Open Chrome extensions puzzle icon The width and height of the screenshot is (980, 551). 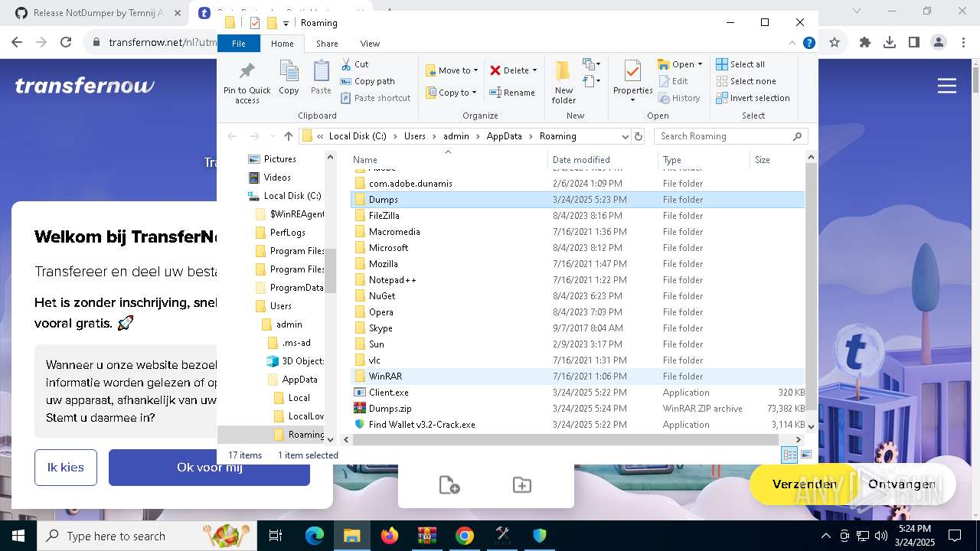click(x=865, y=42)
